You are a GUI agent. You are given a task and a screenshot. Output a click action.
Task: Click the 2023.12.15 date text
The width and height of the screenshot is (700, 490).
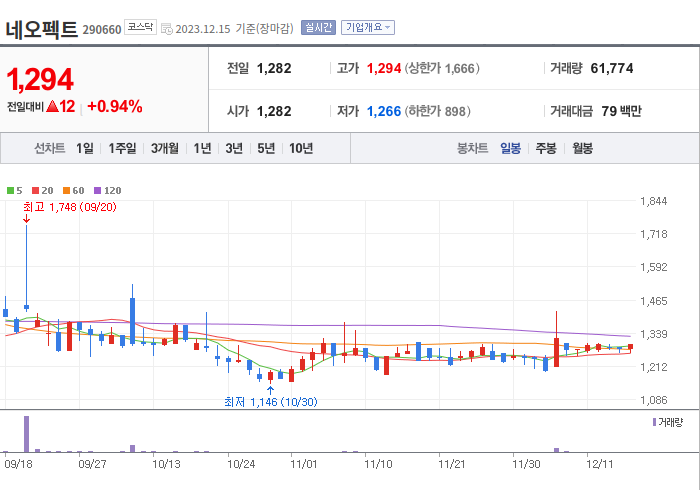point(203,29)
